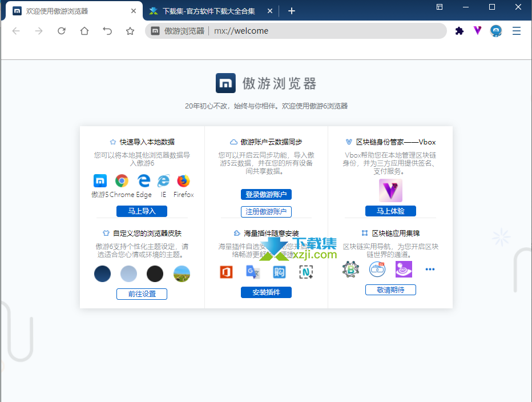The height and width of the screenshot is (402, 532).
Task: Go forward with the forward arrow
Action: click(x=39, y=31)
